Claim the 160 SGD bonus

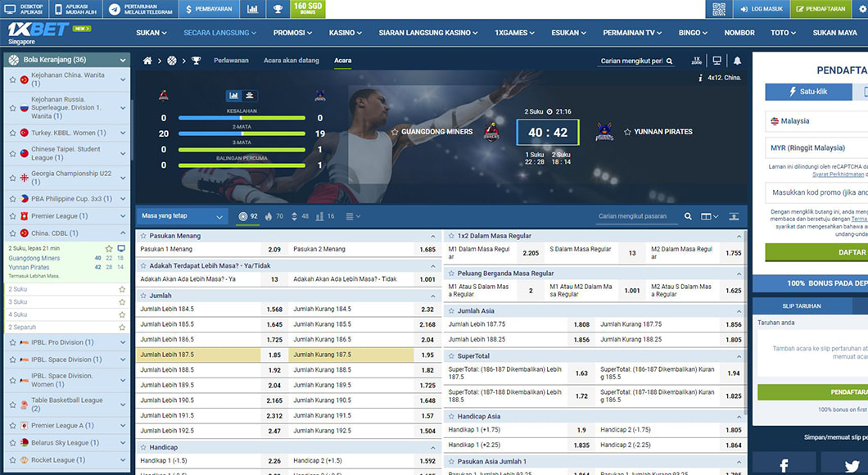[x=308, y=9]
